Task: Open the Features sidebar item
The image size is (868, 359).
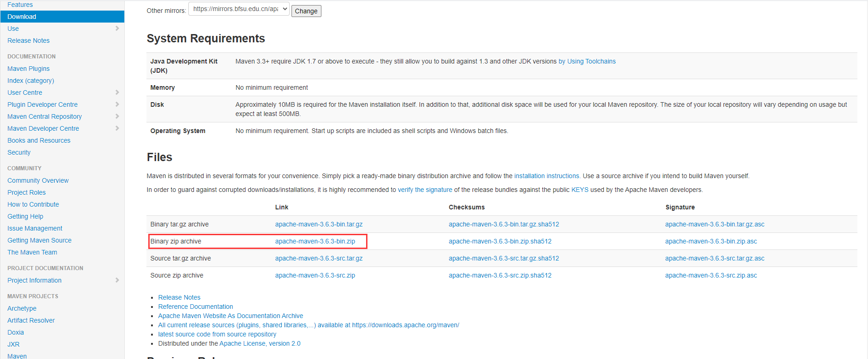Action: click(20, 5)
